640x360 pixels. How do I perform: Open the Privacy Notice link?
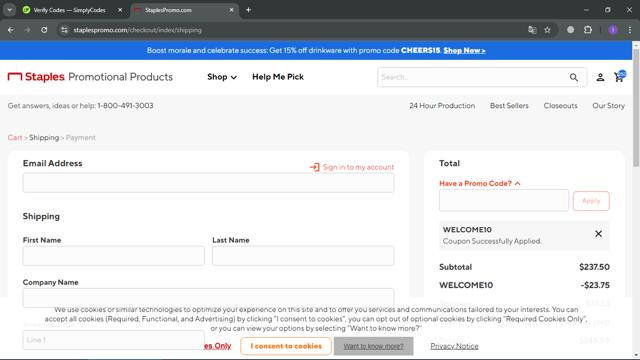click(x=454, y=346)
